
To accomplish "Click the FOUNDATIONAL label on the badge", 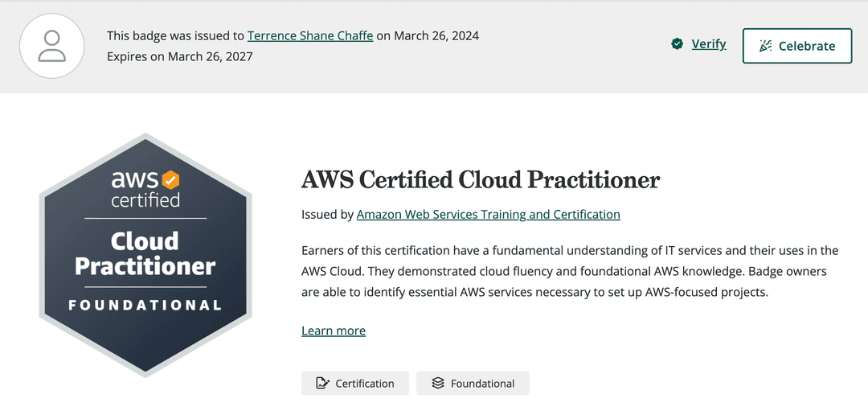I will pyautogui.click(x=145, y=306).
